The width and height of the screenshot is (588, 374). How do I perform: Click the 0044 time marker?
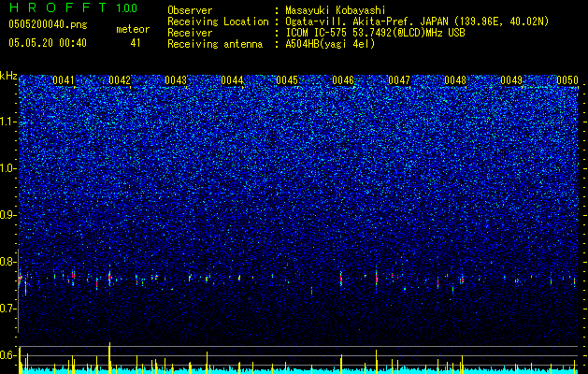pos(232,80)
